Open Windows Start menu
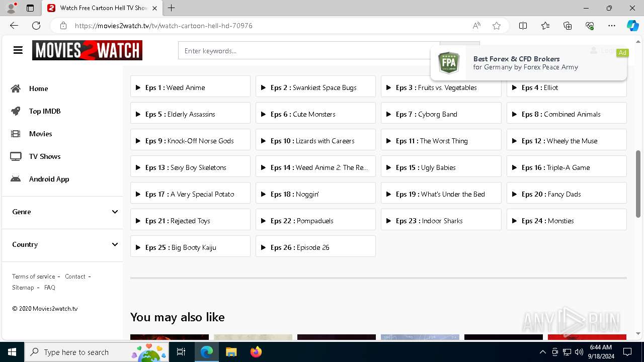 12,352
